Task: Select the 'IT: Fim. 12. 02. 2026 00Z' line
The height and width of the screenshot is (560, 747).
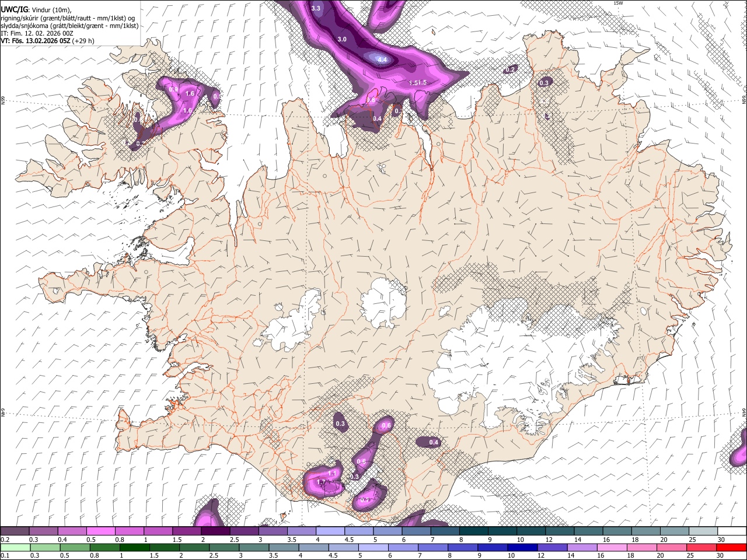Action: (x=37, y=33)
